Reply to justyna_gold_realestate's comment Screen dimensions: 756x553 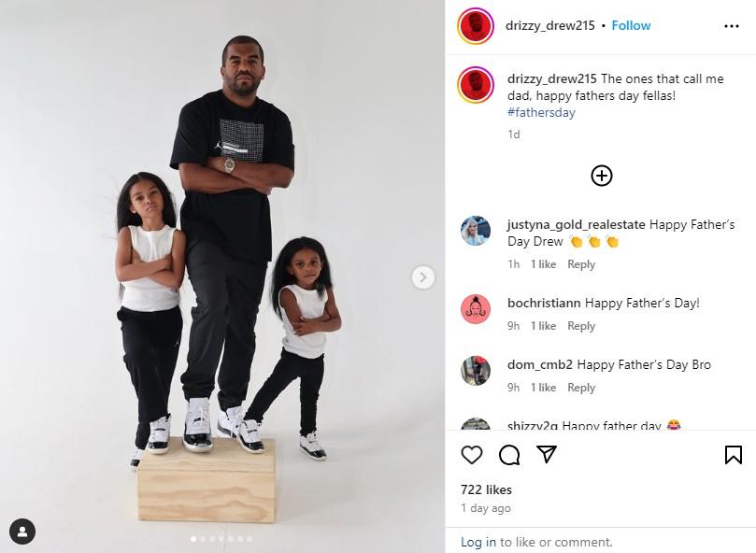coord(581,264)
